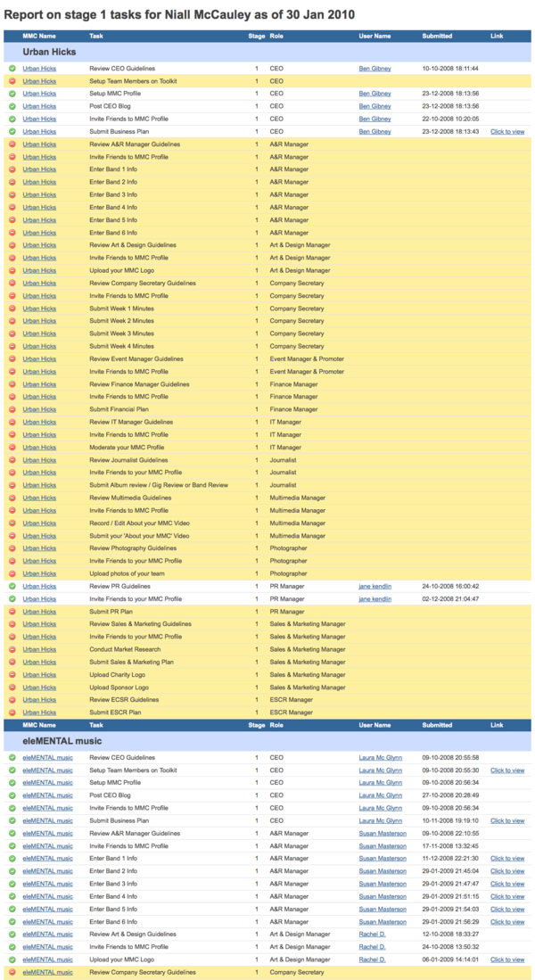Open eleMENTAL music link in Enter Band 2 Info row

pos(47,870)
